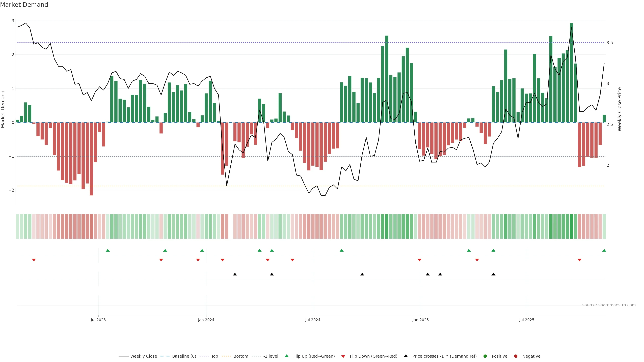The width and height of the screenshot is (644, 362).
Task: Click the first black price-cross triangle marker
Action: (235, 274)
